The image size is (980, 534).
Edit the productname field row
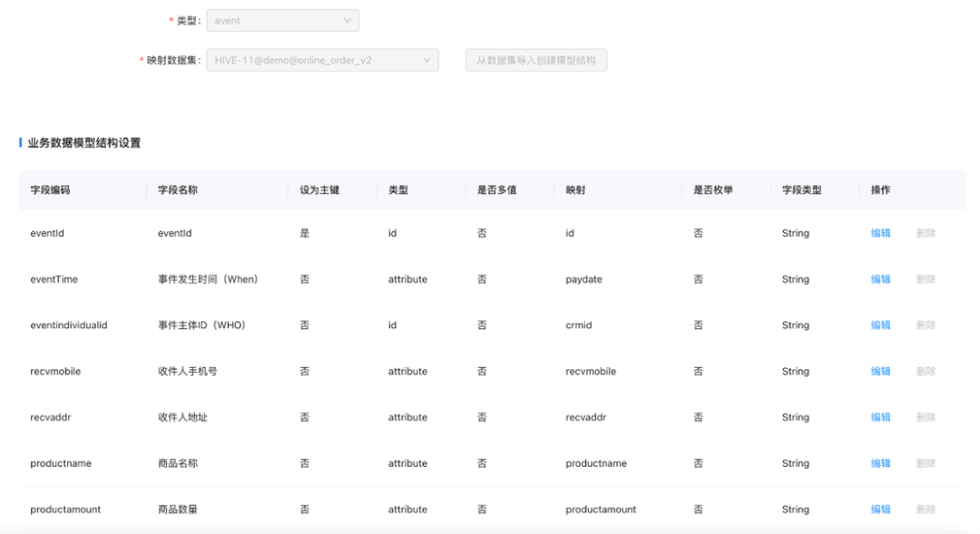881,462
